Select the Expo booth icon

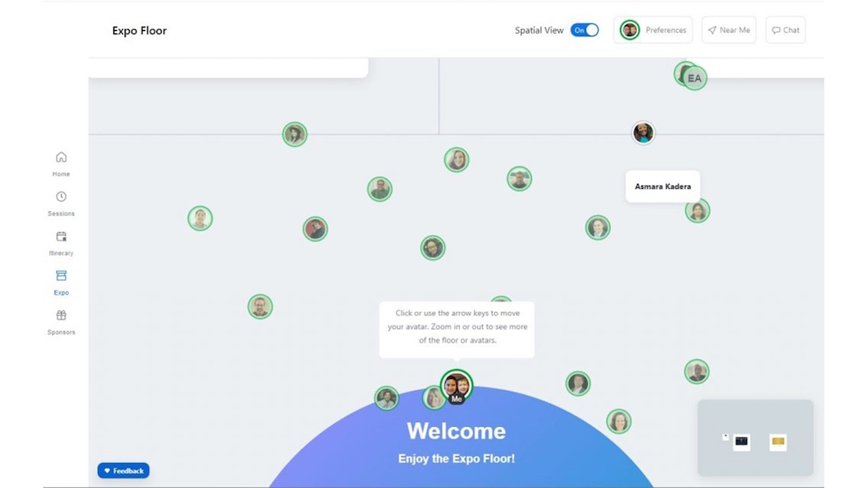tap(61, 276)
